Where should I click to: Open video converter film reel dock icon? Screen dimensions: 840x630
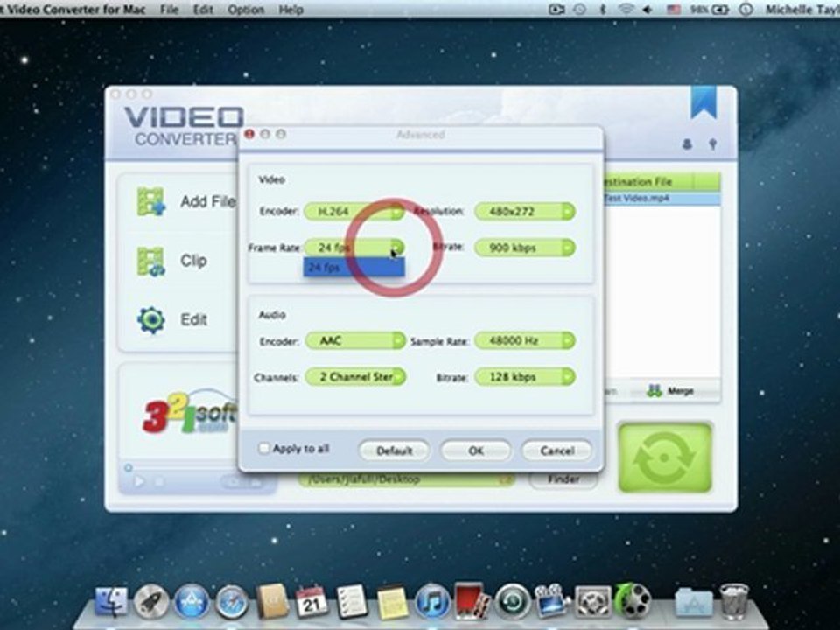click(633, 601)
